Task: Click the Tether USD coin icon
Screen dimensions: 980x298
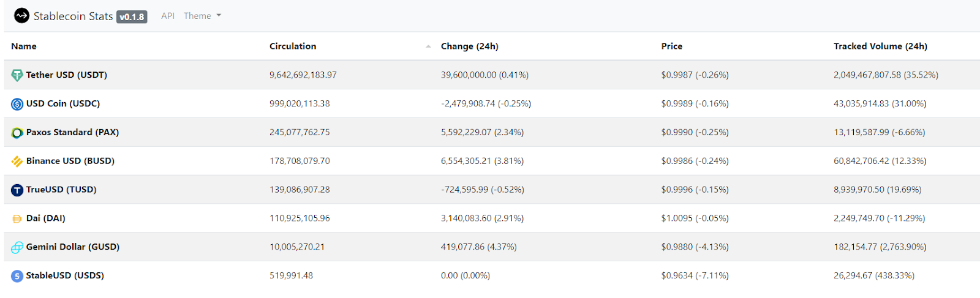Action: click(17, 75)
